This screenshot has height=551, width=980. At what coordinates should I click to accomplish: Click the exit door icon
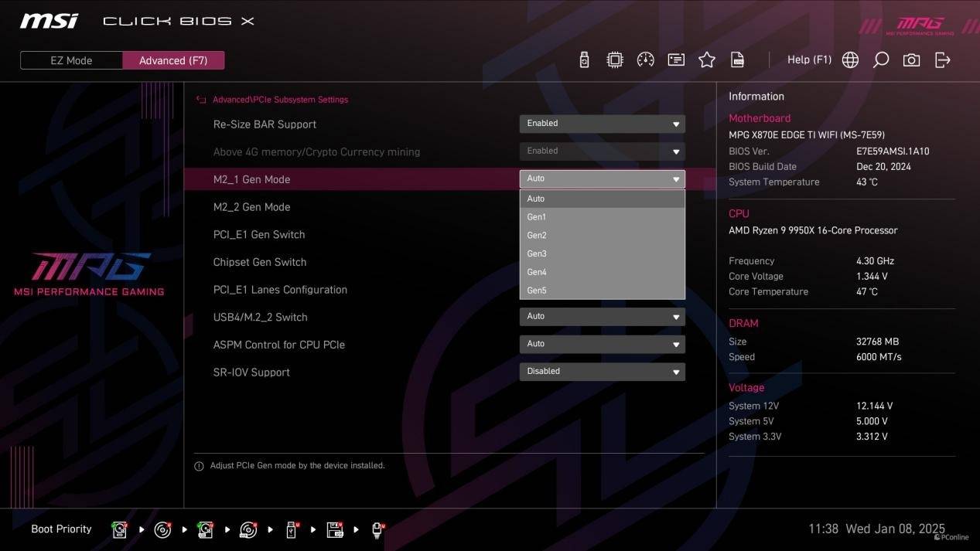[x=943, y=60]
